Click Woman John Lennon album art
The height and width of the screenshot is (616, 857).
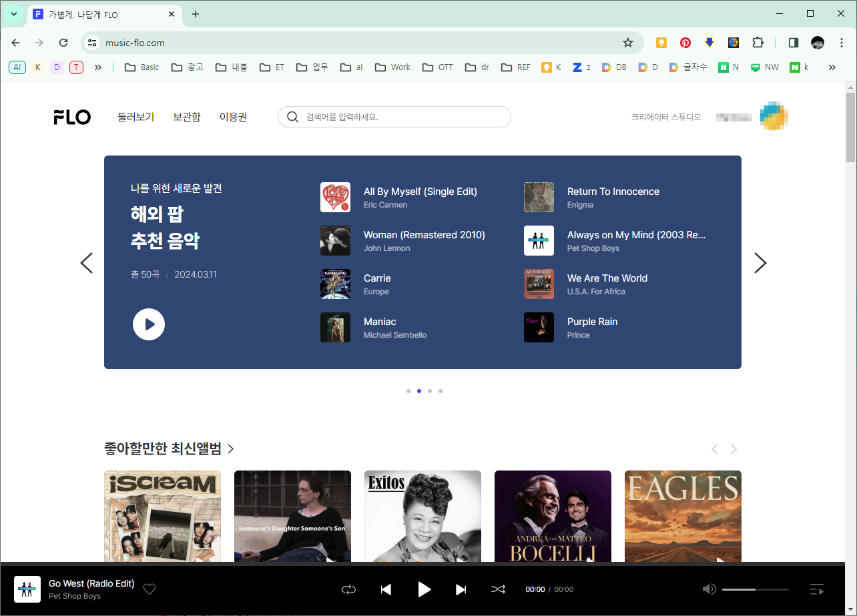[x=335, y=241]
